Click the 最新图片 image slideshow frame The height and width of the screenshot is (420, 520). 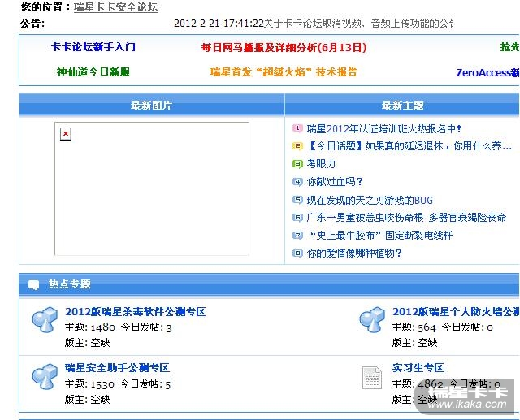coord(152,189)
